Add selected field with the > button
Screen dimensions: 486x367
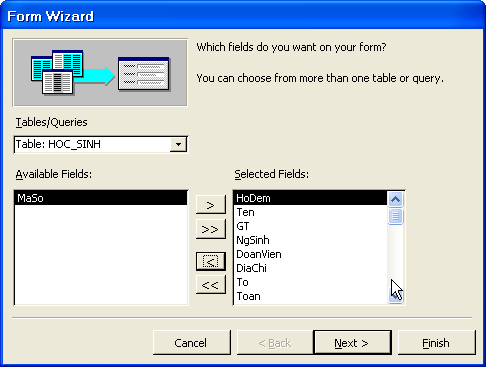[211, 205]
